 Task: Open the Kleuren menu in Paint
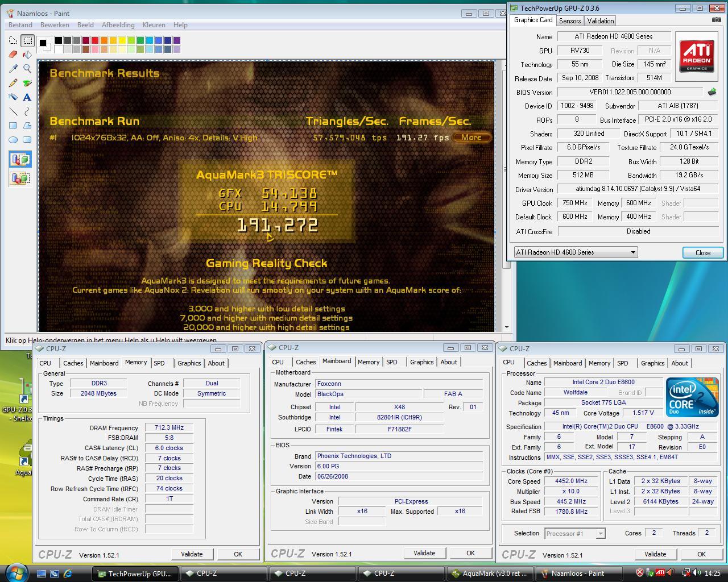click(154, 25)
